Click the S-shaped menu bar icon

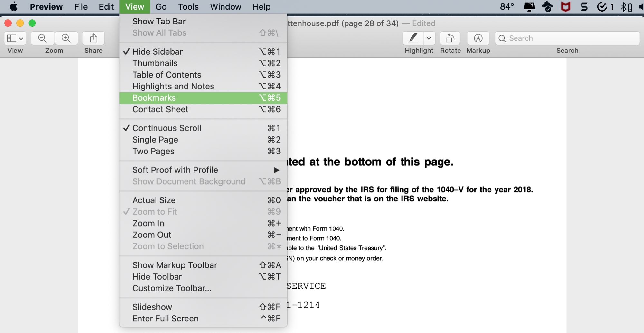pos(584,7)
